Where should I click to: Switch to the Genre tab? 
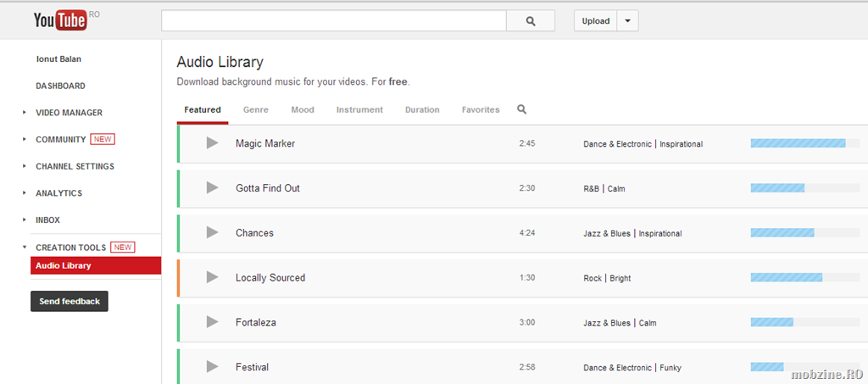coord(255,109)
